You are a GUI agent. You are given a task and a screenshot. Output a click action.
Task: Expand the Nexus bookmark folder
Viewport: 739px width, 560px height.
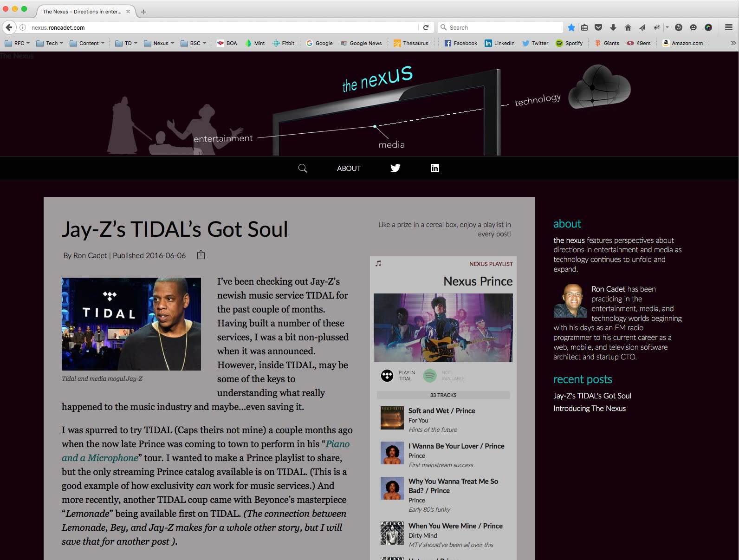coord(159,43)
